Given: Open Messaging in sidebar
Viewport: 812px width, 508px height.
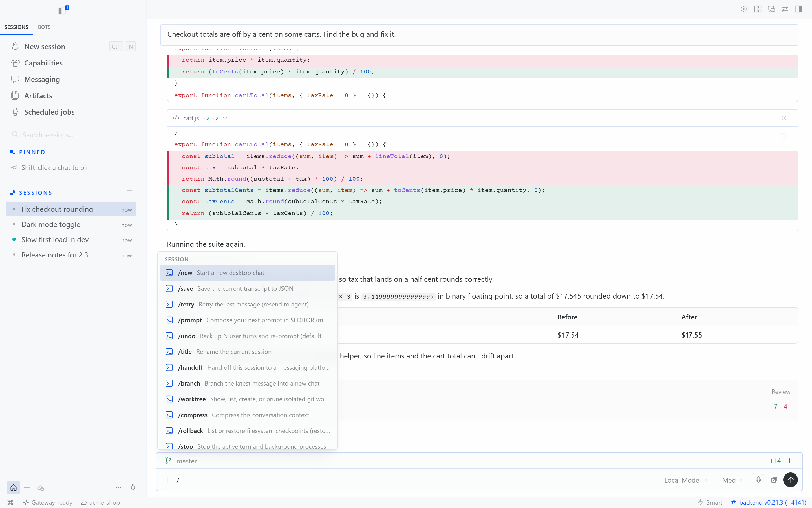Looking at the screenshot, I should tap(73, 79).
